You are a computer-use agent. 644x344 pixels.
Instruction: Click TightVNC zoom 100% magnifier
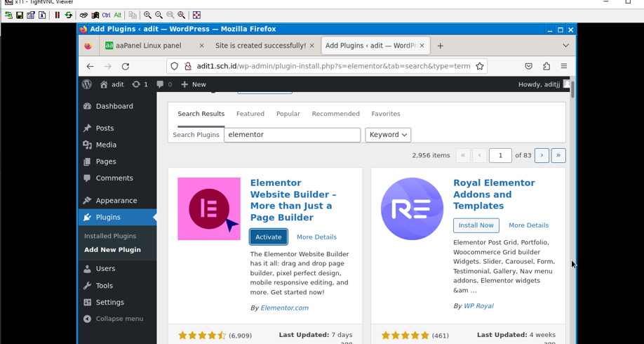[x=170, y=15]
